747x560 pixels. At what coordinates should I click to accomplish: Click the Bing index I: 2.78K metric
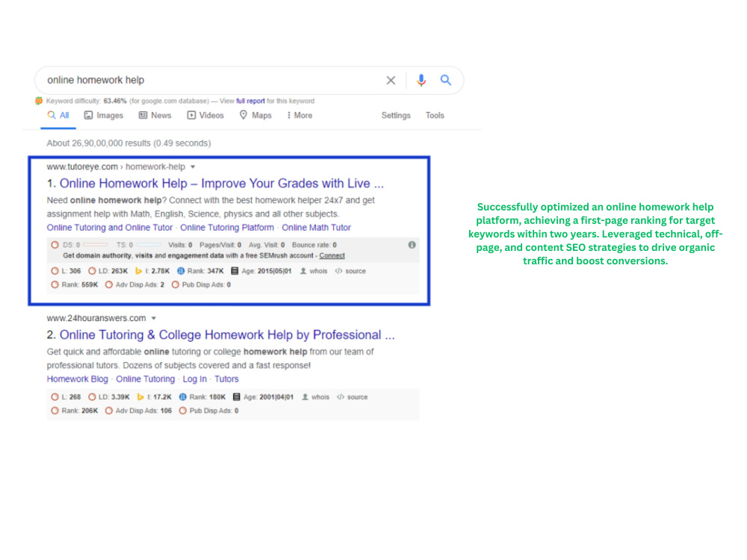click(152, 271)
